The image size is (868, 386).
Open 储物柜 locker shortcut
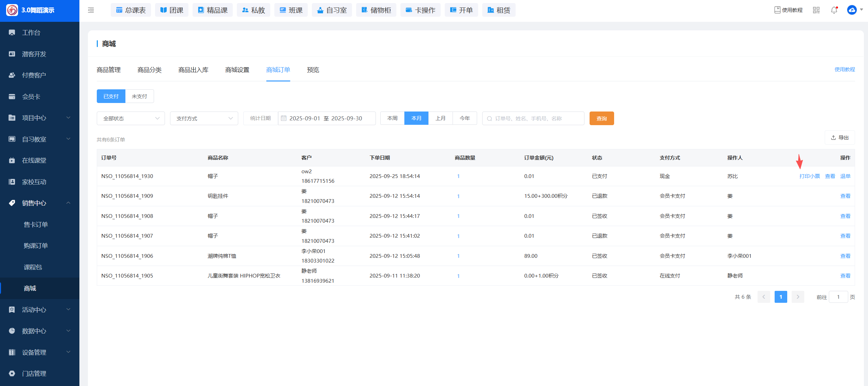tap(376, 10)
